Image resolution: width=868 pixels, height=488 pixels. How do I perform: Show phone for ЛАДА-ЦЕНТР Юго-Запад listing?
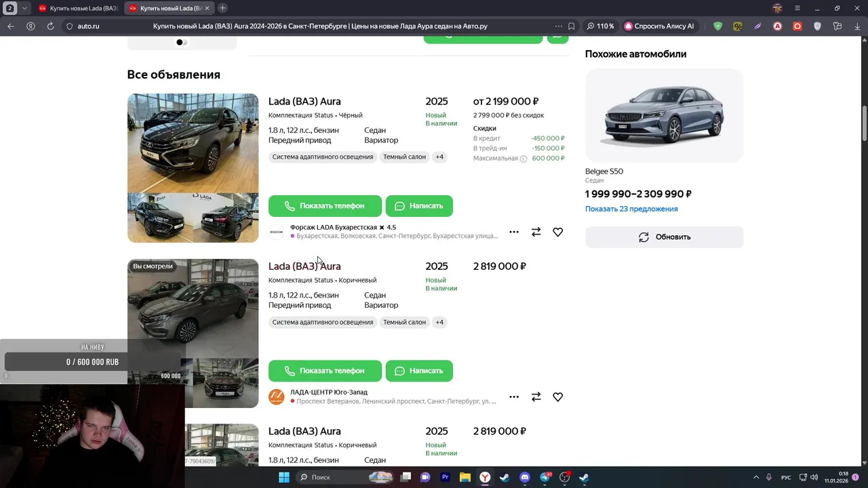click(x=325, y=371)
